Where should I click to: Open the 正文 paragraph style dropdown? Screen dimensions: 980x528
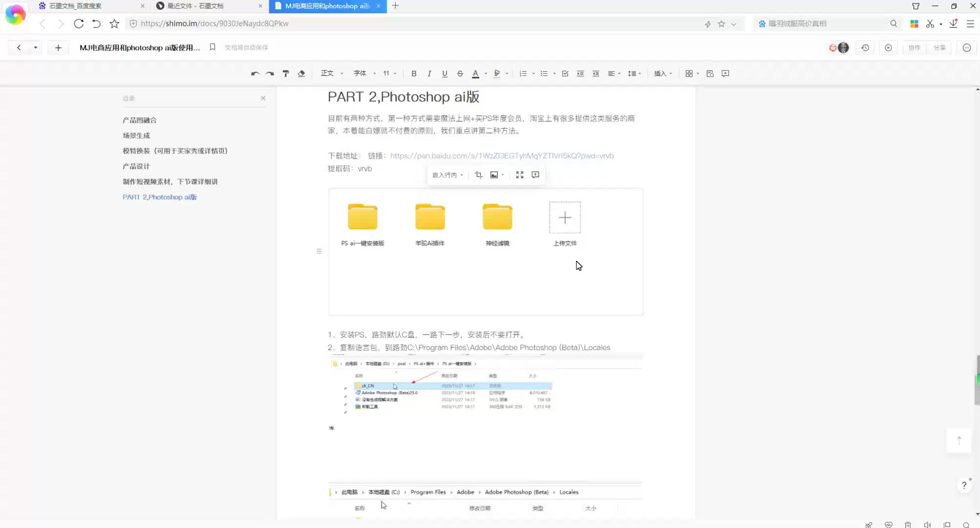click(332, 73)
